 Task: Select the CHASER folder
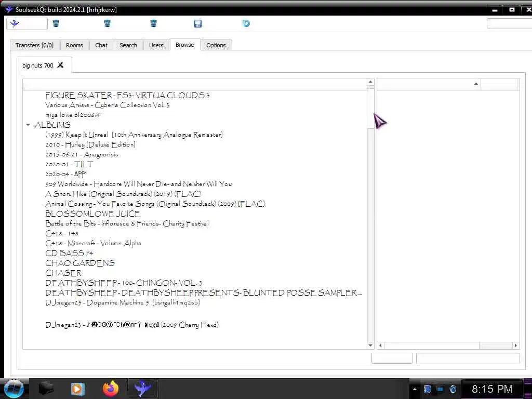63,273
